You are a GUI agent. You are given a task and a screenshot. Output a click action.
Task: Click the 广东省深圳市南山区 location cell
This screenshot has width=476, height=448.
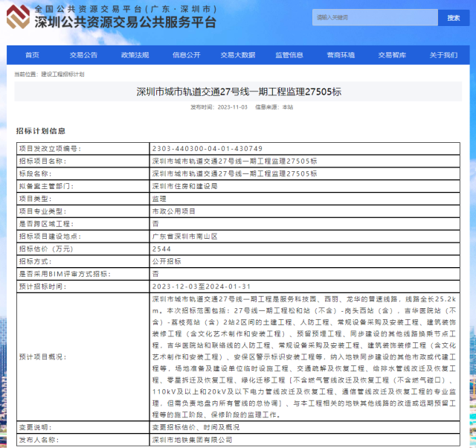tap(305, 237)
